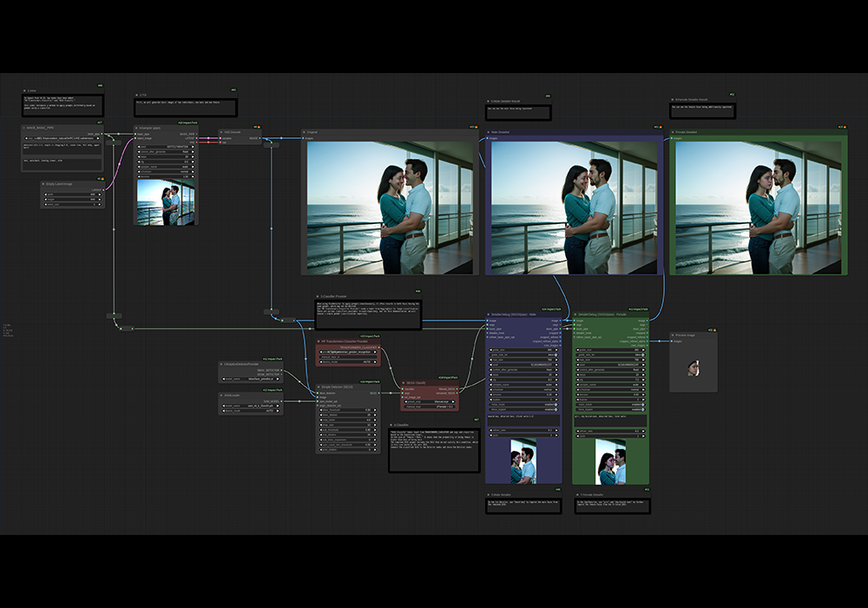Image resolution: width=868 pixels, height=608 pixels.
Task: Click BBOX_DETECTOR output slot on UltralyticsDetectorProvider
Action: click(281, 371)
